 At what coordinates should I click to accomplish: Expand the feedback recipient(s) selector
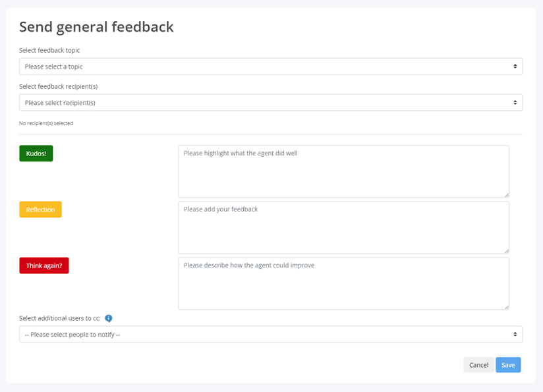coord(271,103)
